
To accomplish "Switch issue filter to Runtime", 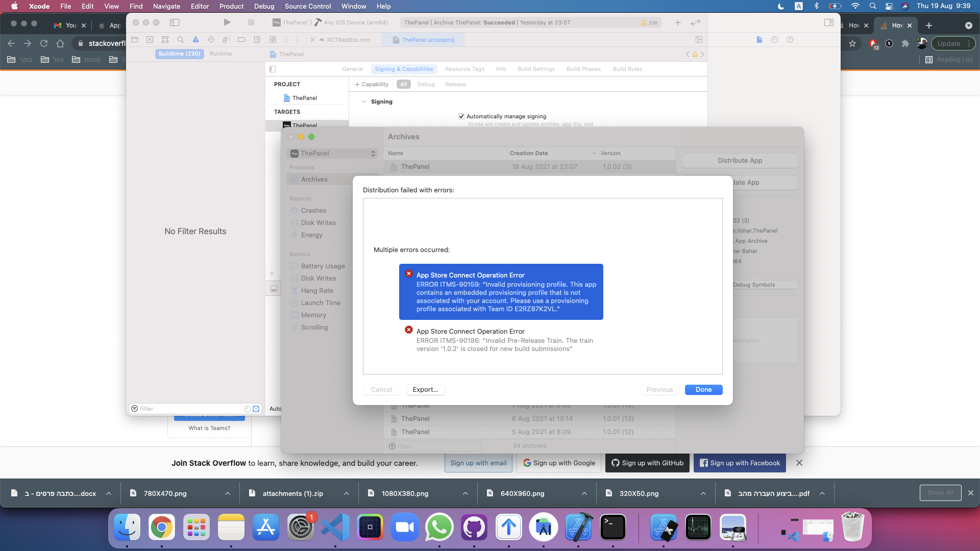I will click(x=220, y=54).
